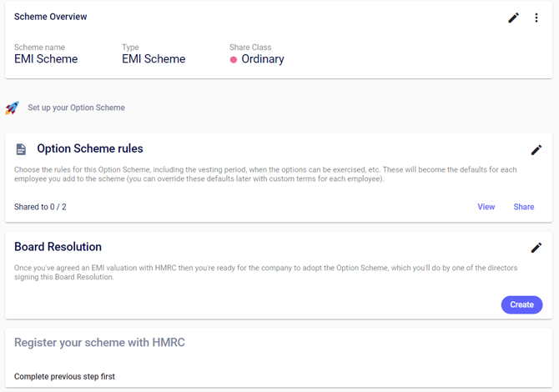Click the Complete previous step first message
The width and height of the screenshot is (559, 392).
click(x=64, y=377)
